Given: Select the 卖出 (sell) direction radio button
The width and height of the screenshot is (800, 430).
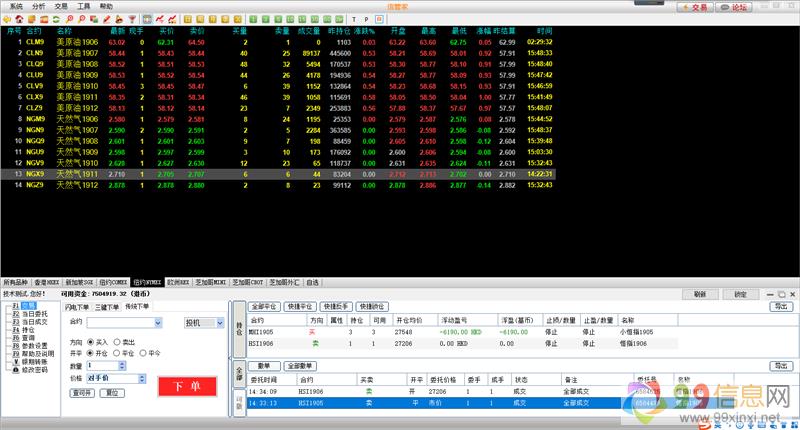Looking at the screenshot, I should point(117,342).
